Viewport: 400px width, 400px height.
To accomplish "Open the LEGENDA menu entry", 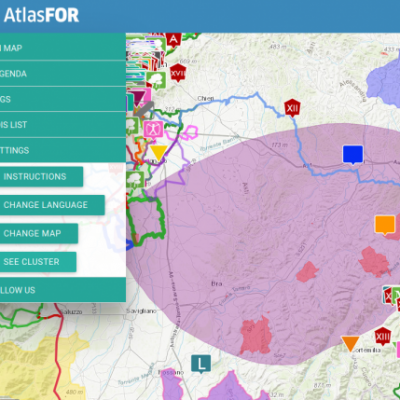I will tap(63, 74).
